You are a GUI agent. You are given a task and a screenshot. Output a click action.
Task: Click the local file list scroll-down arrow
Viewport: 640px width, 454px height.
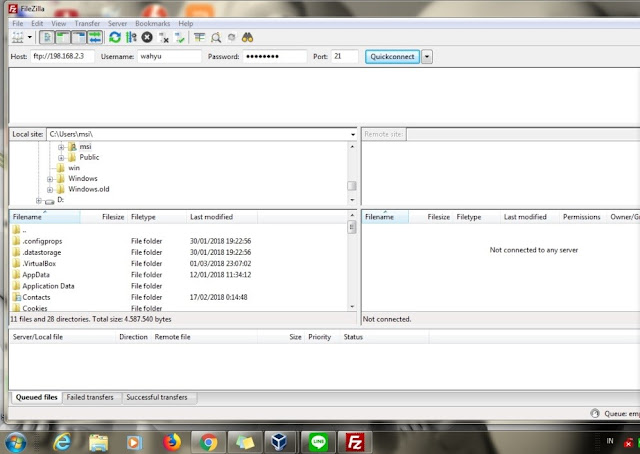click(352, 307)
